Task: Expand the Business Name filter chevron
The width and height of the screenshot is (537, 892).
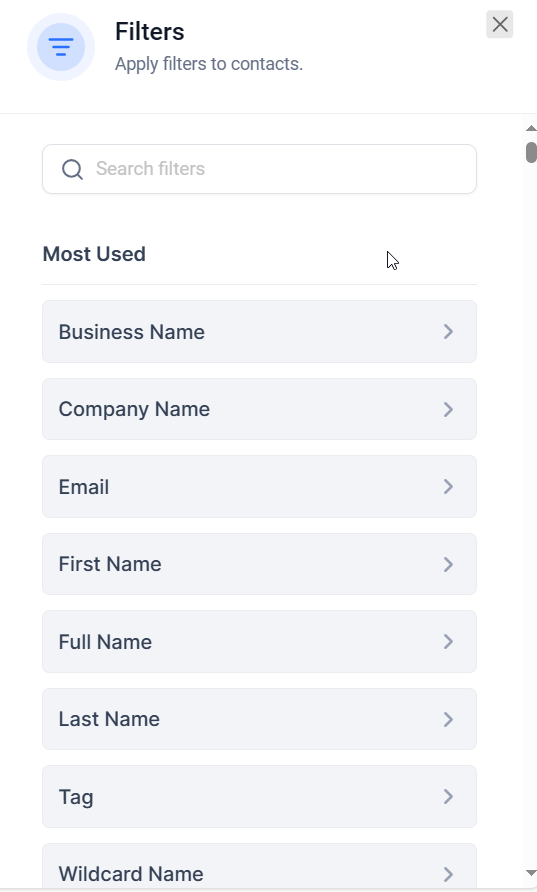Action: (448, 332)
